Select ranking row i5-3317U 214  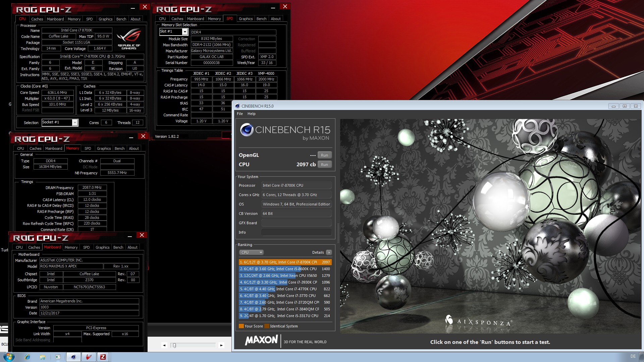(x=285, y=316)
